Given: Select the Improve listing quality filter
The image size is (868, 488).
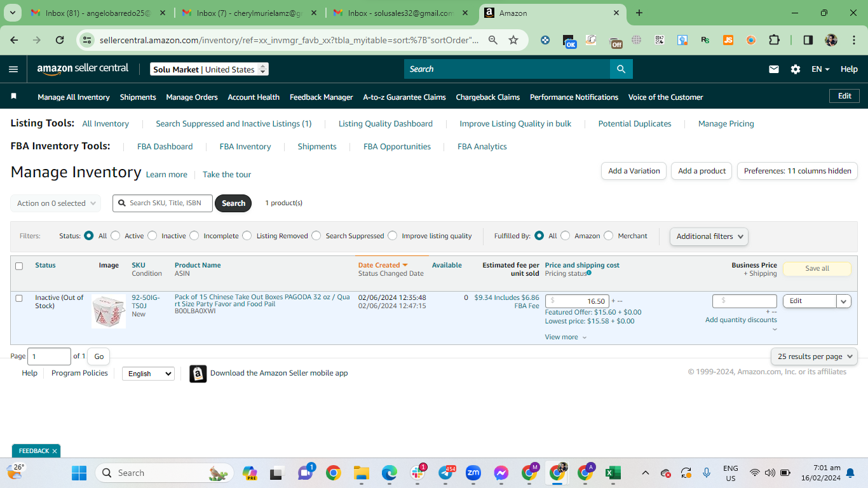Looking at the screenshot, I should (393, 236).
